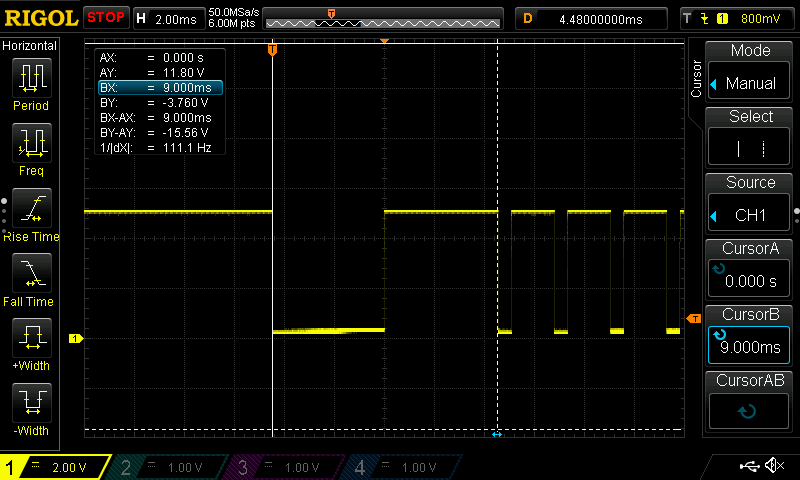Enable channel 3 in bottom bar
Image resolution: width=800 pixels, height=480 pixels.
tap(287, 467)
